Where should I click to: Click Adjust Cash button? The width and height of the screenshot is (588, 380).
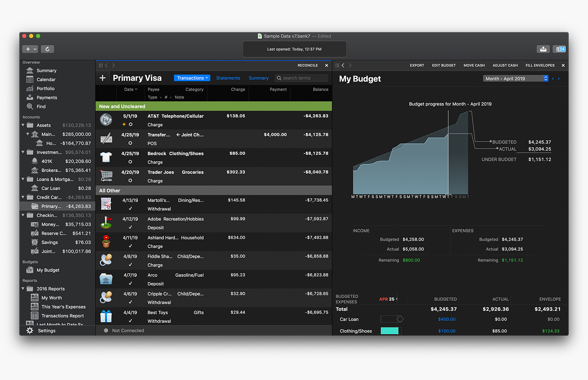(x=505, y=66)
